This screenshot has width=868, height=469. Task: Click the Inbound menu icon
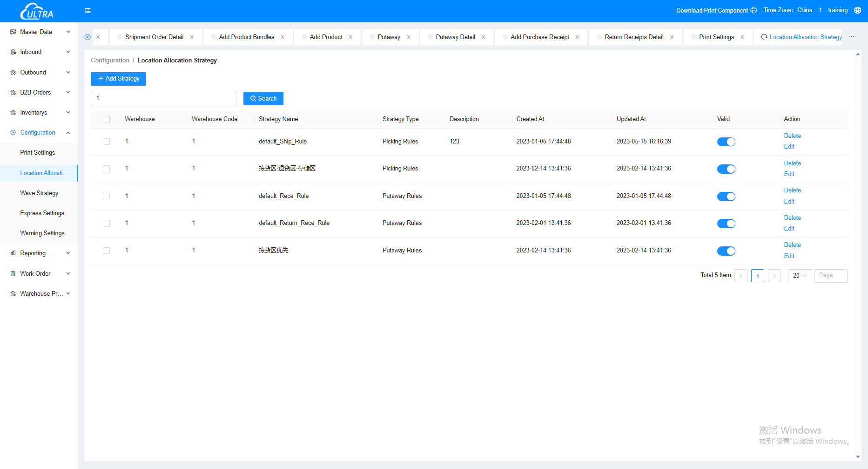13,52
